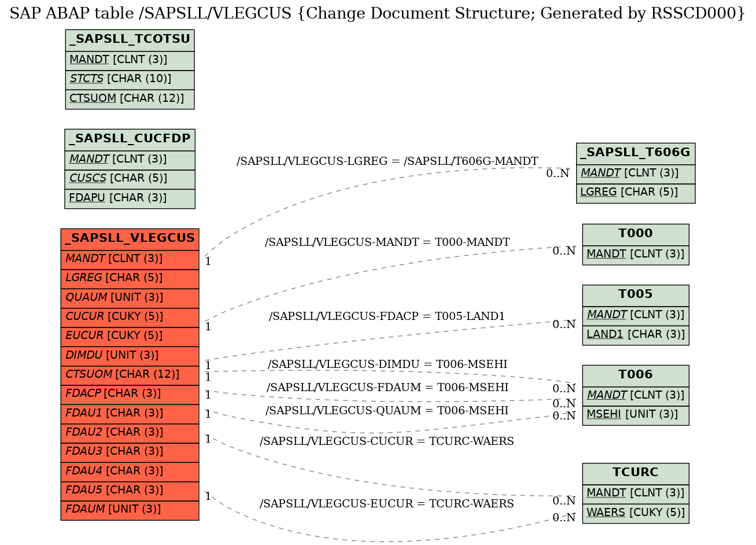Select MANDT [CLNT (3)] in the T005 table

tap(636, 315)
